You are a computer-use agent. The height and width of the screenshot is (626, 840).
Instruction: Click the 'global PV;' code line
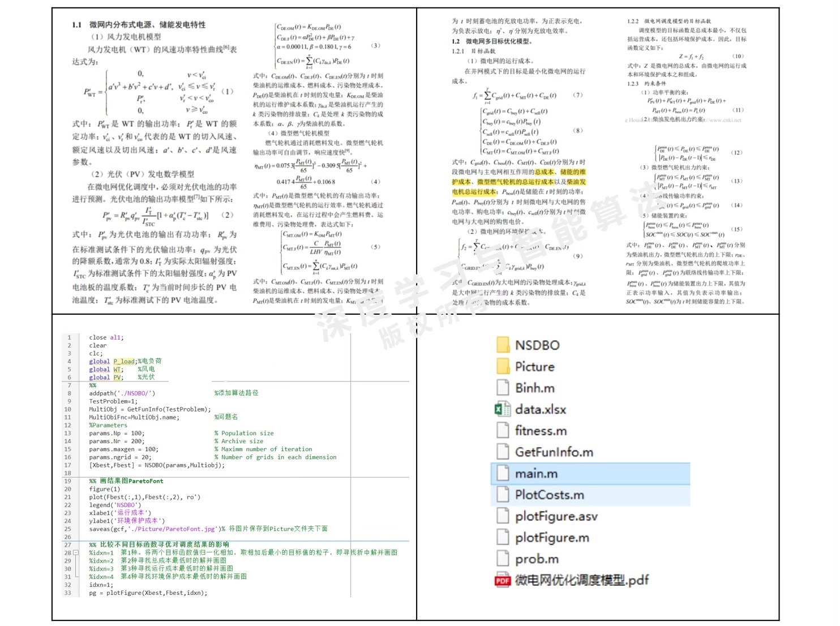(x=106, y=377)
